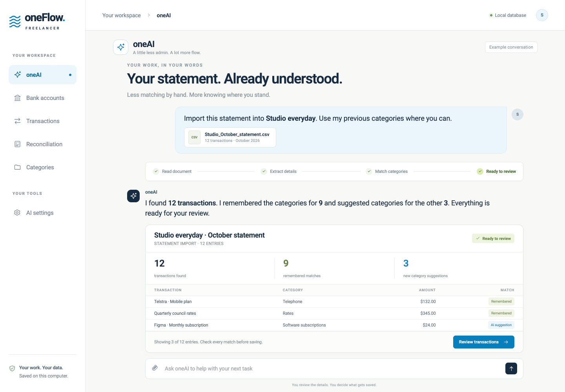Open Reconciliation section
The height and width of the screenshot is (392, 565).
tap(42, 144)
